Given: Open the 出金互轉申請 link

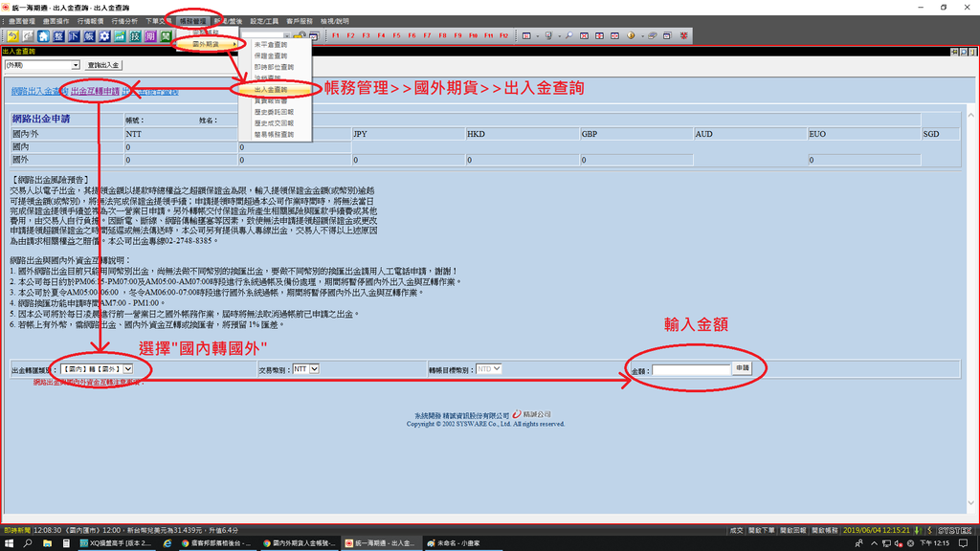Looking at the screenshot, I should [x=96, y=90].
